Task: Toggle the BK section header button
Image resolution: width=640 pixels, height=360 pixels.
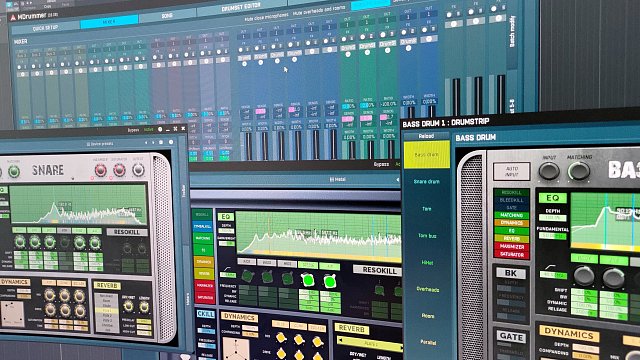Action: (511, 273)
